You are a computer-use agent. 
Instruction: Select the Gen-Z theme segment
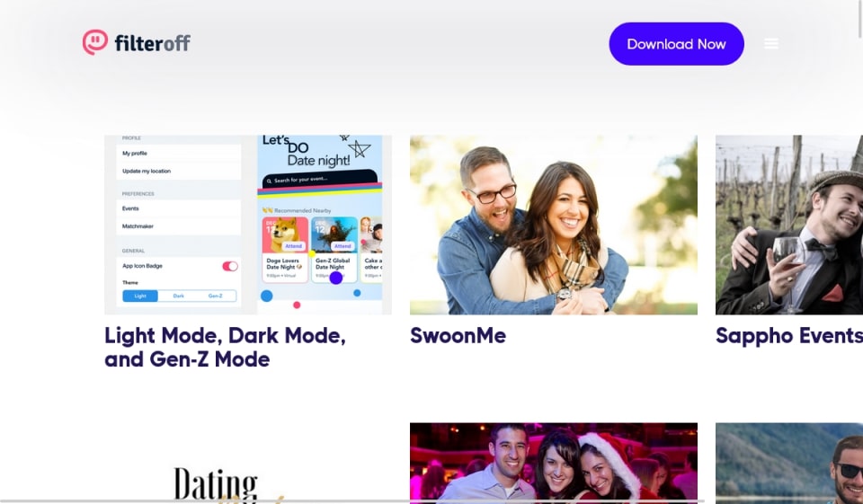(216, 296)
